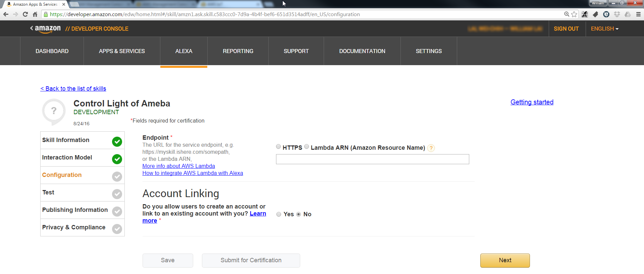Click Submit for Certification button
Screen dimensions: 644x274
251,261
